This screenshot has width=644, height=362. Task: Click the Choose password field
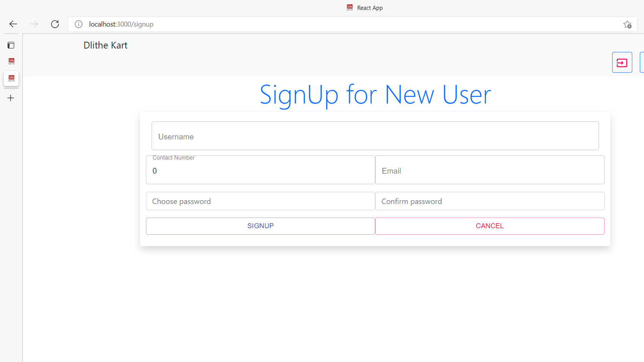(260, 201)
